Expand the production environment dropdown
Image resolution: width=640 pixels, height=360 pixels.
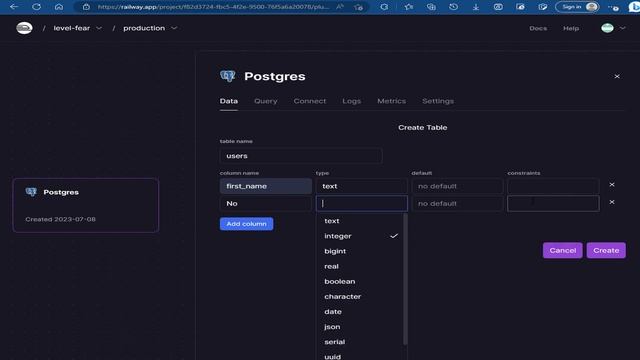[174, 28]
